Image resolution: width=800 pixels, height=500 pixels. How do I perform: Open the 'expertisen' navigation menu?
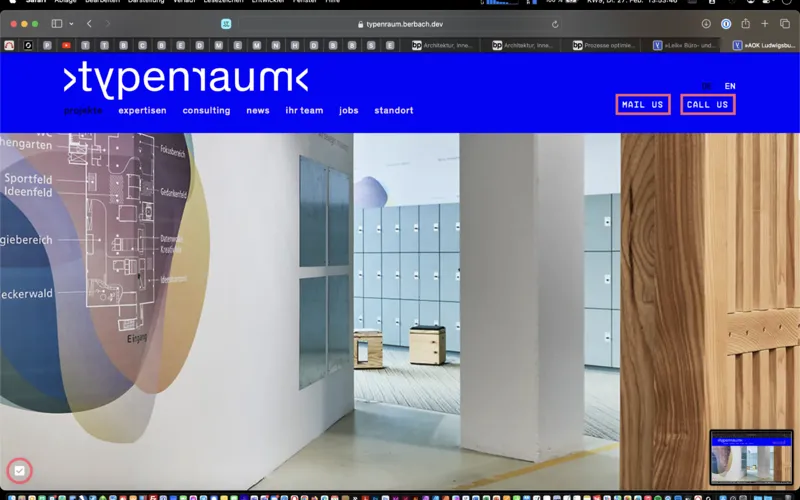(142, 111)
